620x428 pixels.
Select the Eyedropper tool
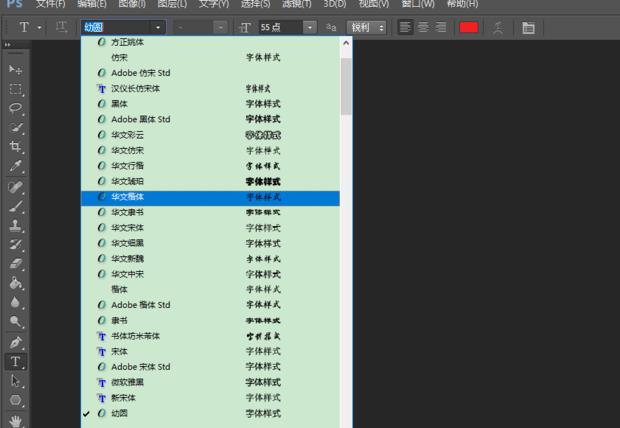point(15,166)
